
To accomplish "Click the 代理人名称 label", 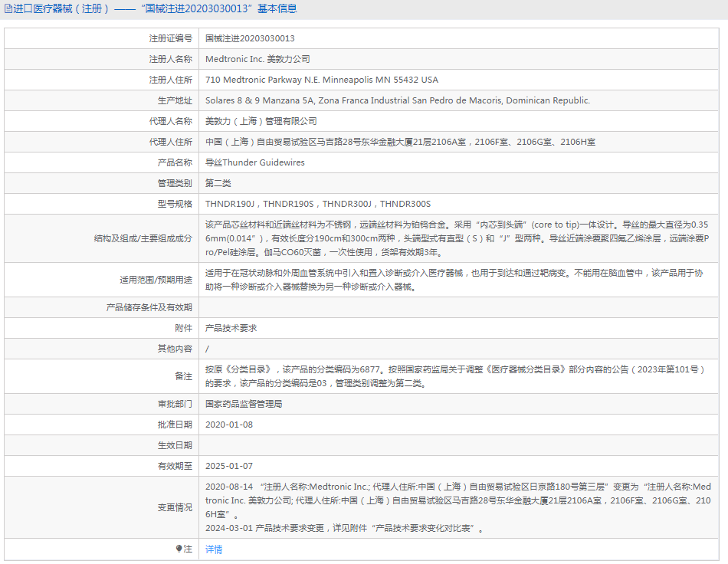I will (x=170, y=121).
